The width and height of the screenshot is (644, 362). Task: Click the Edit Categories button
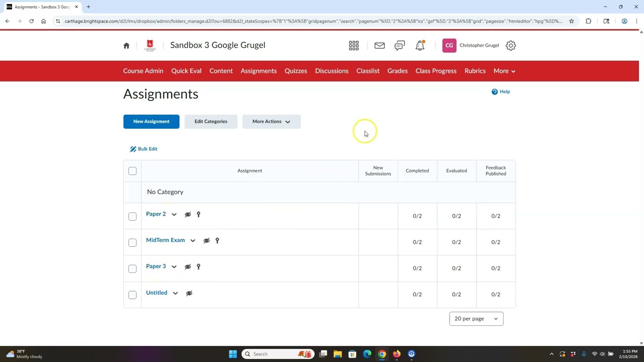[211, 121]
